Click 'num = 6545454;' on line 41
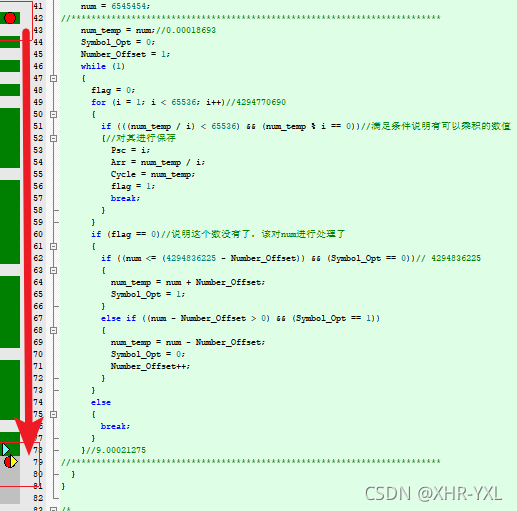 click(115, 6)
